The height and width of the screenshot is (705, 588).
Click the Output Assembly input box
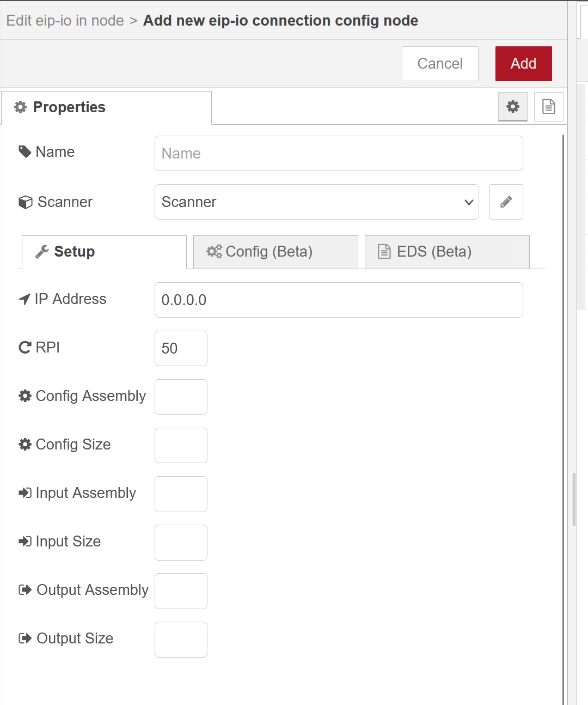pos(181,591)
